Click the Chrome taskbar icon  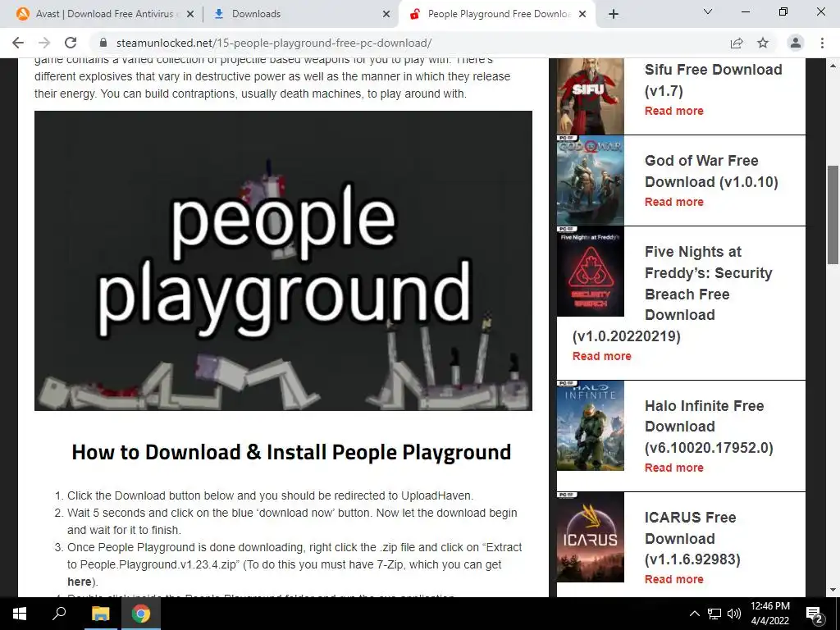point(141,614)
